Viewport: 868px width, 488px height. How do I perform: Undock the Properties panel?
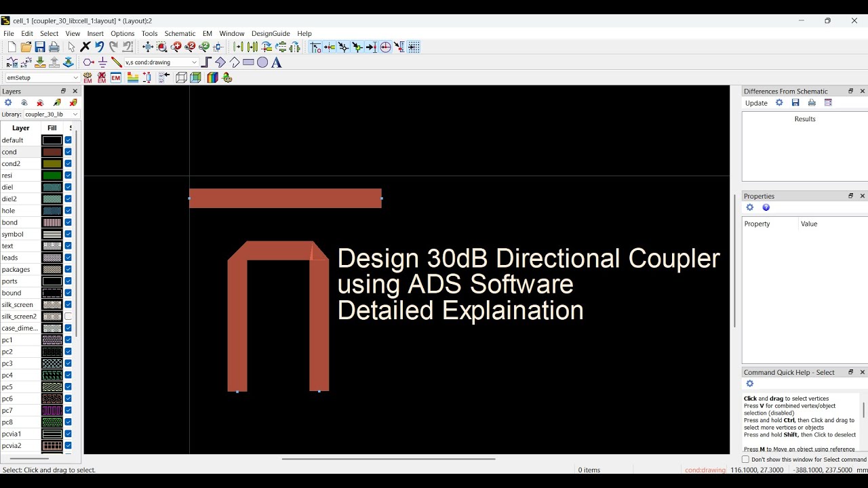click(851, 196)
